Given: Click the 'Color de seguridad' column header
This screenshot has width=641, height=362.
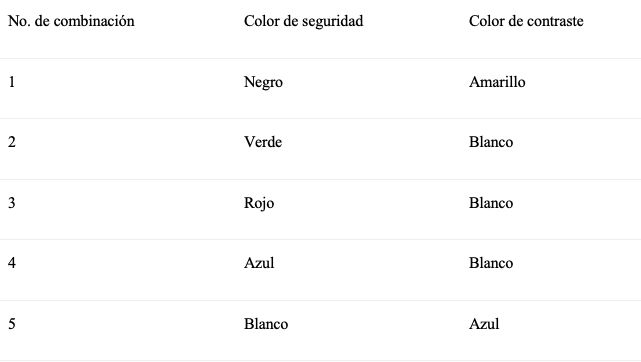Looking at the screenshot, I should pos(303,21).
